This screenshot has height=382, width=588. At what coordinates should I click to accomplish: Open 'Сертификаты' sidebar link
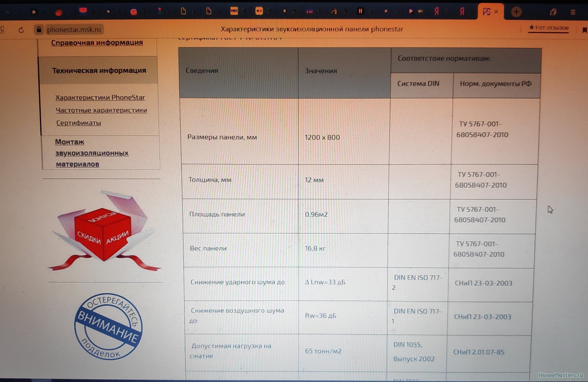point(78,123)
